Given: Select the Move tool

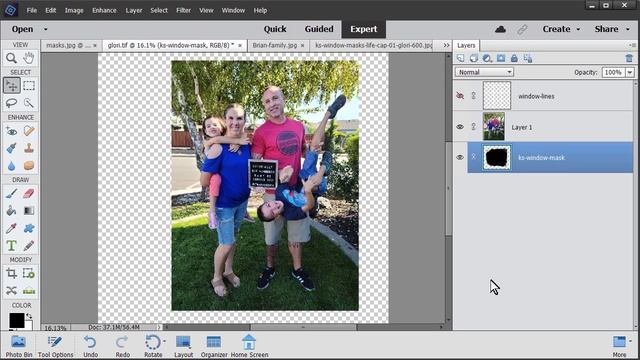Looking at the screenshot, I should click(x=11, y=85).
